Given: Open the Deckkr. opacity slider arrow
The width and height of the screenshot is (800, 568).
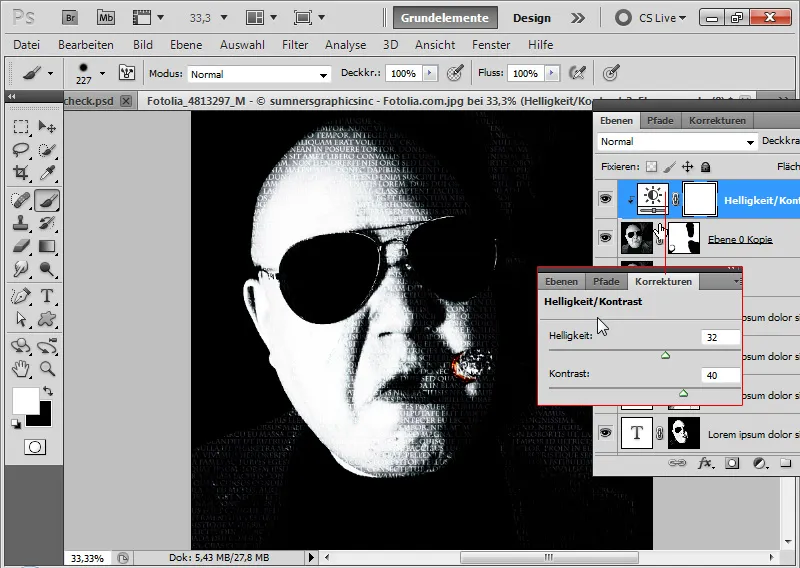Looking at the screenshot, I should 430,73.
